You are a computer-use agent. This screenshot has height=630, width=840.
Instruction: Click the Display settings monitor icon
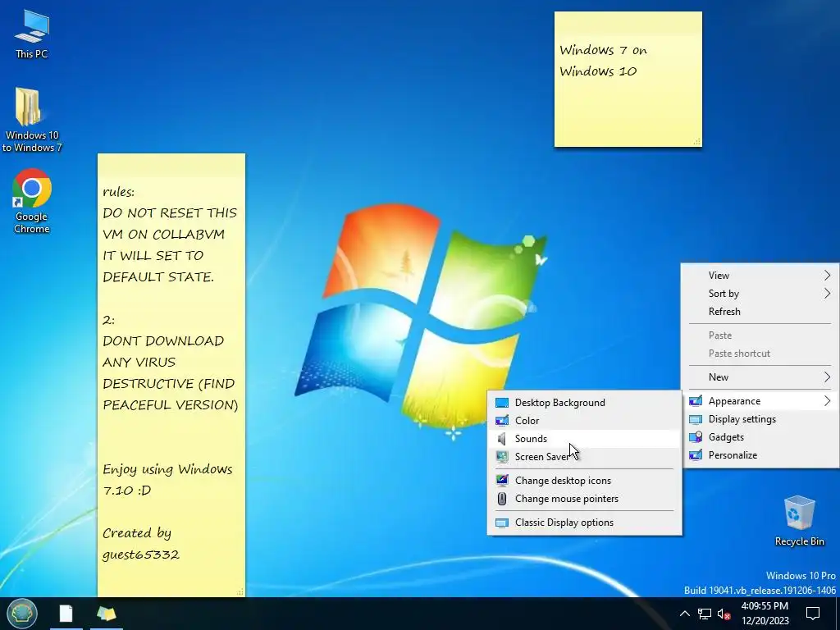coord(696,419)
